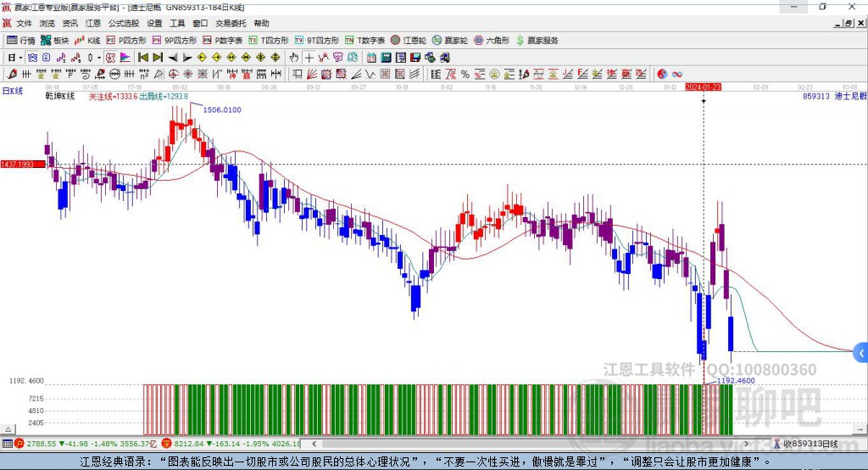The width and height of the screenshot is (868, 470).
Task: Click the 收859313日线 bottom tab
Action: coord(810,444)
